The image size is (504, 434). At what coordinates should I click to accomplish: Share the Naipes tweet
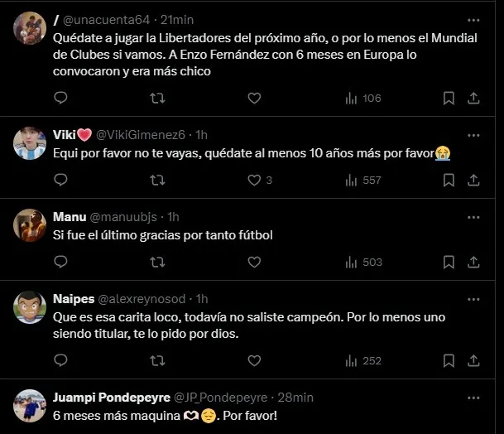473,360
